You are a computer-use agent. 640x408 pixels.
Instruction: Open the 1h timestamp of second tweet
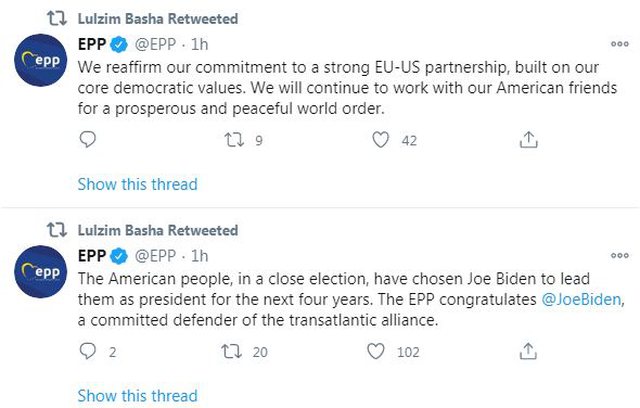200,256
